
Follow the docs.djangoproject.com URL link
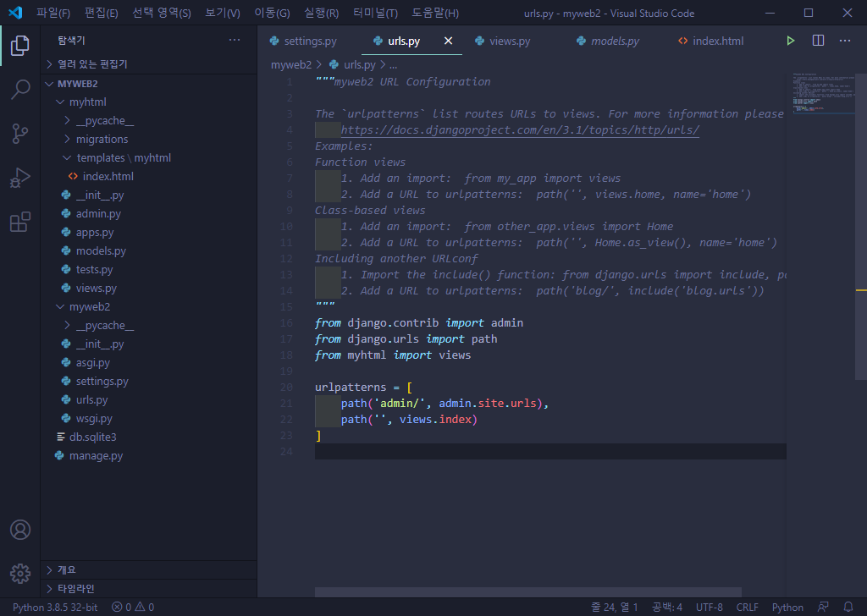[x=520, y=129]
